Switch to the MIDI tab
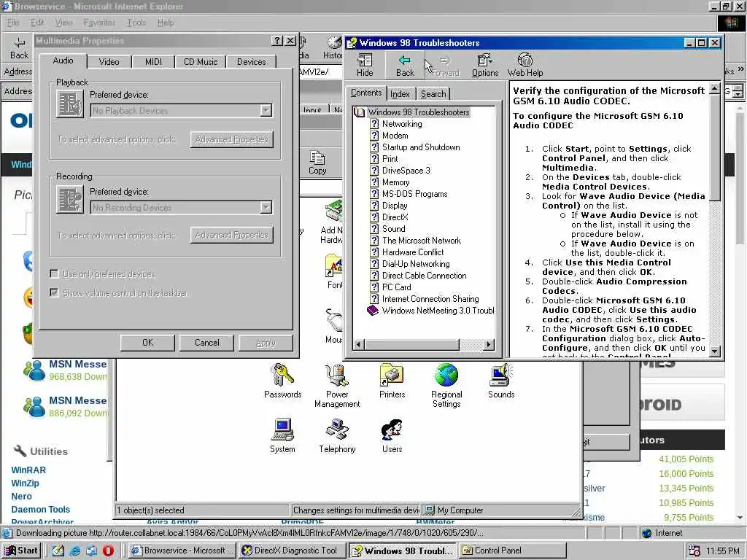747x560 pixels. click(153, 62)
